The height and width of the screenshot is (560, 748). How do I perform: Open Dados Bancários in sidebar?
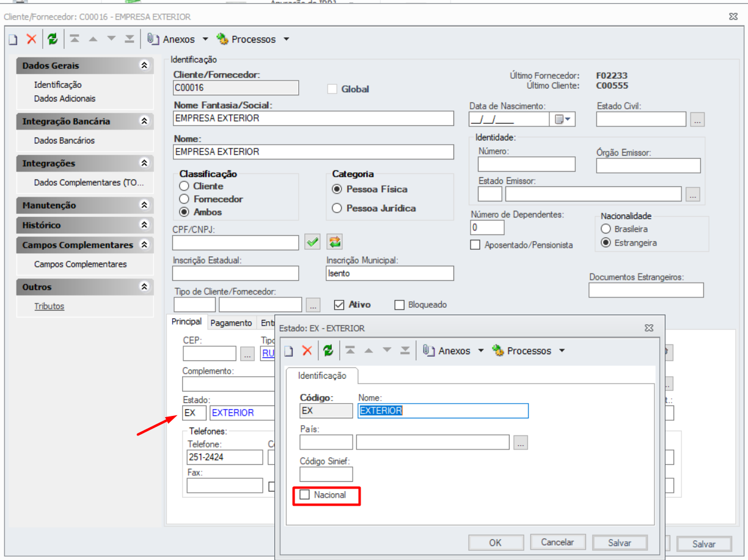[65, 140]
